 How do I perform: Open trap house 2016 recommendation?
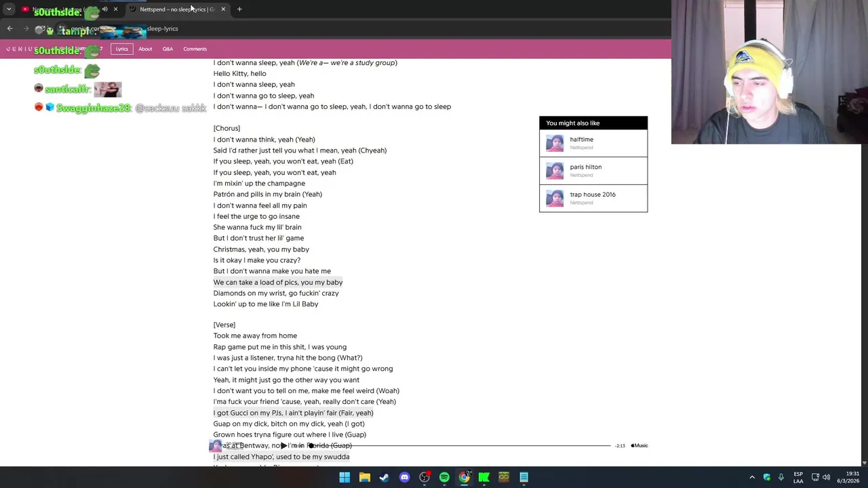pyautogui.click(x=593, y=198)
